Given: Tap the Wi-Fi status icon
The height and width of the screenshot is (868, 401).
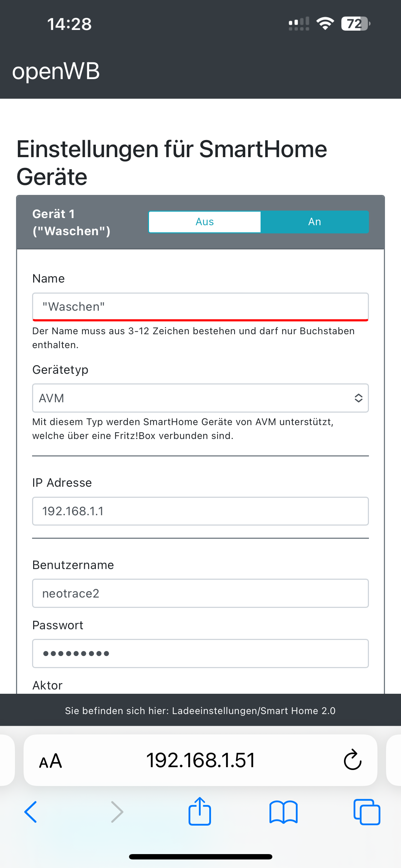Looking at the screenshot, I should 325,24.
